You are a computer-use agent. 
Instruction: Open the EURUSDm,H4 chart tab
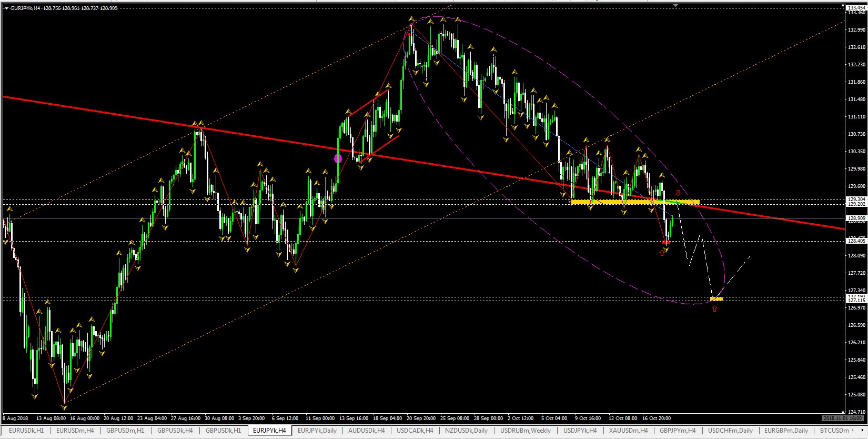coord(75,431)
